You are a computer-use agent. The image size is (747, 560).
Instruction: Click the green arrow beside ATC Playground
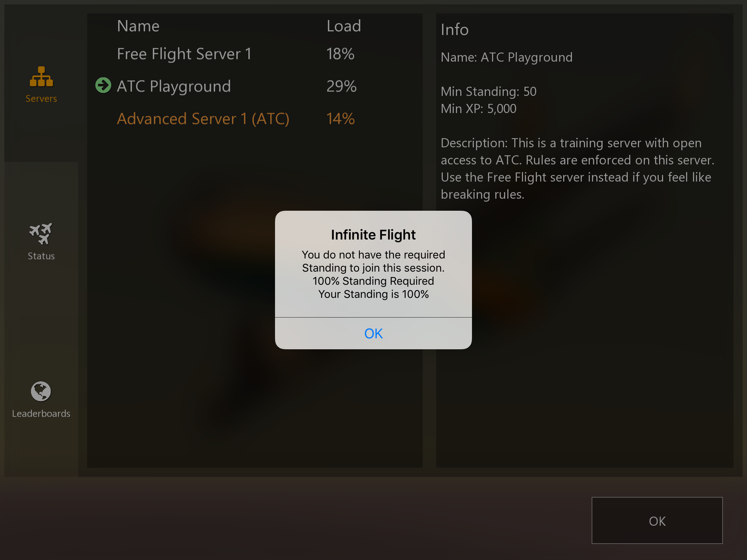tap(103, 85)
